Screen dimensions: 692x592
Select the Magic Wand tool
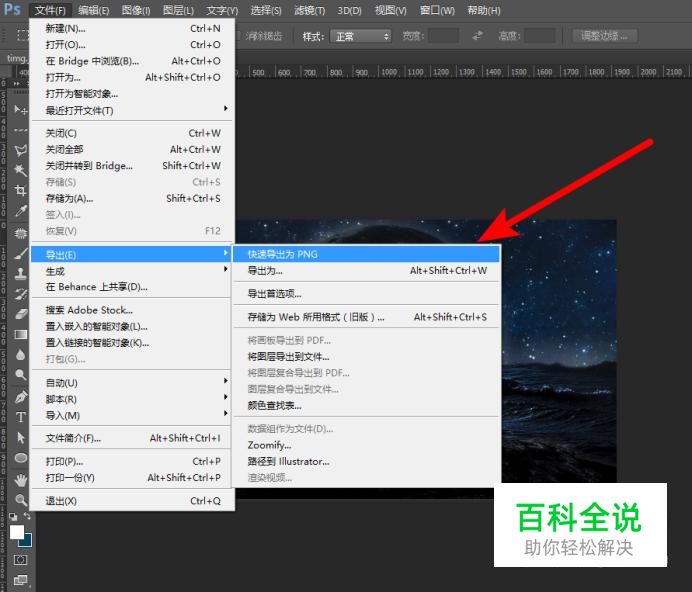click(x=20, y=170)
